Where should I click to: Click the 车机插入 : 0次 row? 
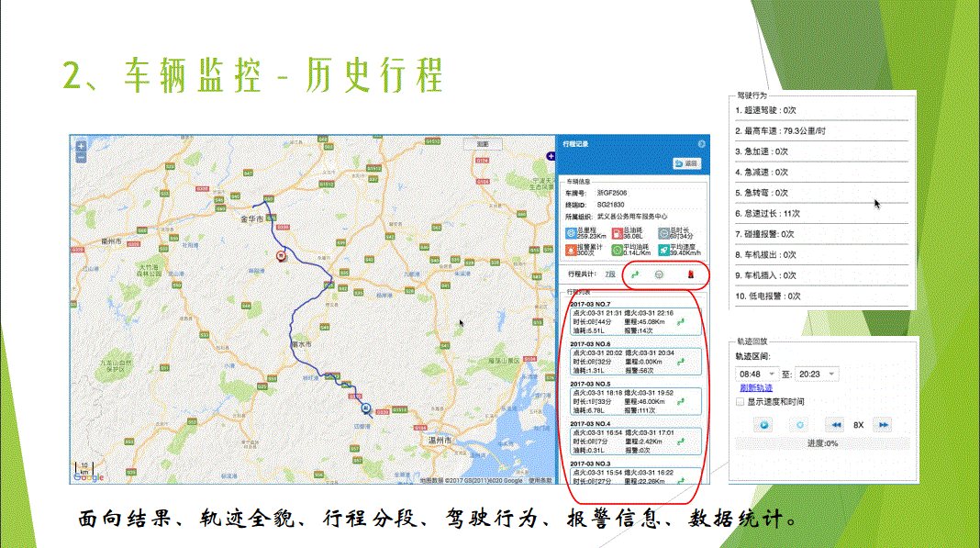[x=821, y=275]
